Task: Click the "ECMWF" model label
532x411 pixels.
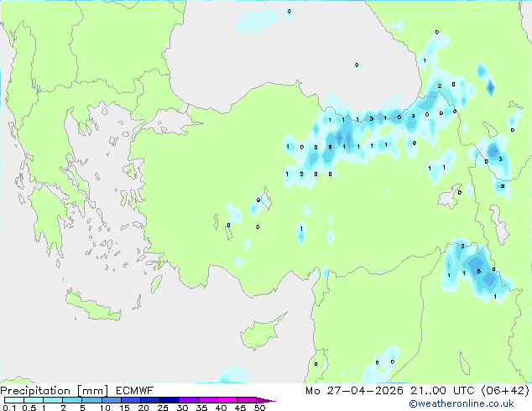Action: 135,391
